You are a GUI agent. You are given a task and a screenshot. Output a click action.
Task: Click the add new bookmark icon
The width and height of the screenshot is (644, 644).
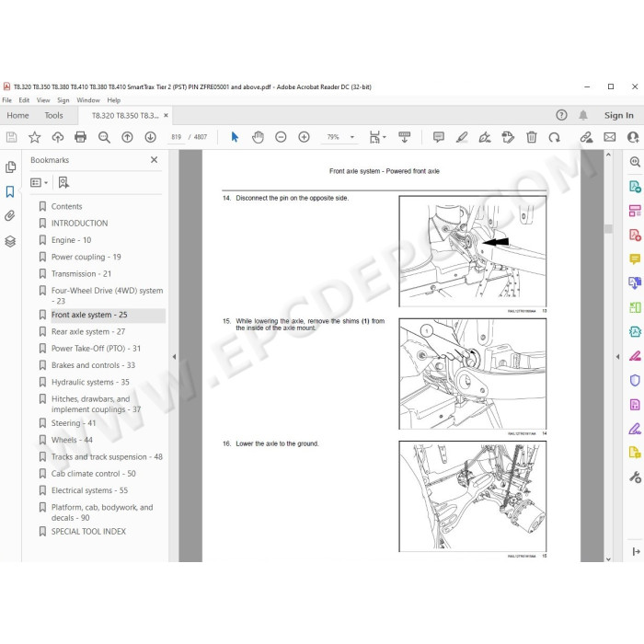pyautogui.click(x=63, y=182)
